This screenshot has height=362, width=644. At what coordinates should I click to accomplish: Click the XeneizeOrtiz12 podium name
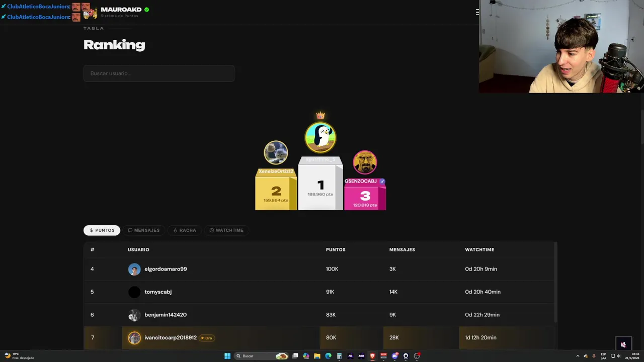[276, 171]
